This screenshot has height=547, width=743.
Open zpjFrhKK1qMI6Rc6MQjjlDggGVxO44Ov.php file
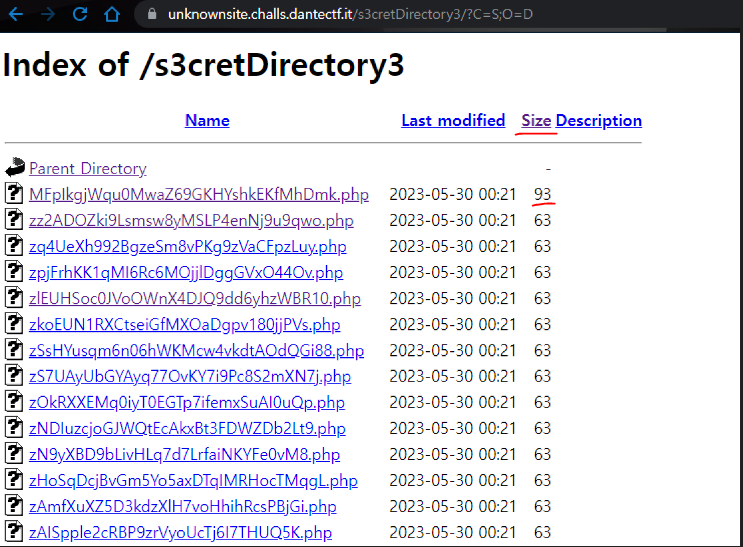pyautogui.click(x=186, y=273)
